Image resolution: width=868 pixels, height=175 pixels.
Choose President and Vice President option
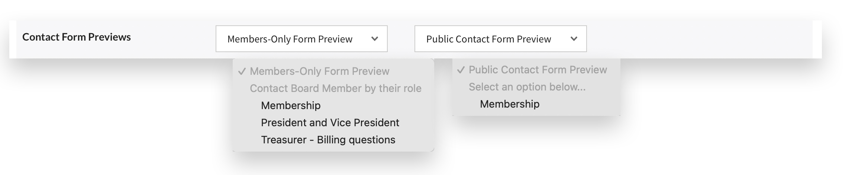pos(330,122)
